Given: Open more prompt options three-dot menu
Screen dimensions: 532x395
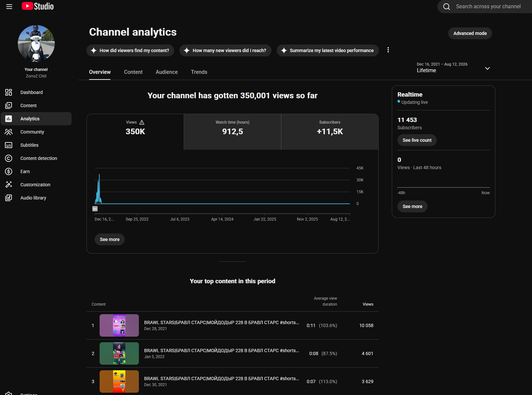Looking at the screenshot, I should (x=388, y=50).
